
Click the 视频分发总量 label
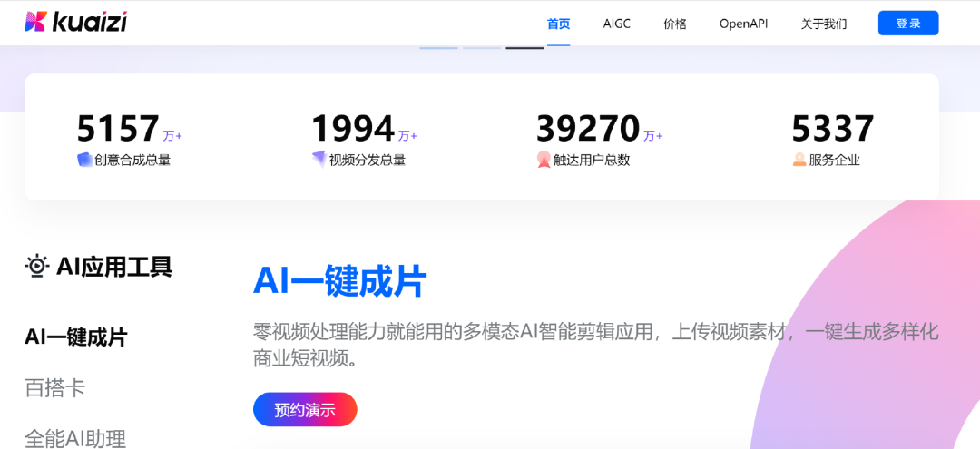tap(367, 161)
